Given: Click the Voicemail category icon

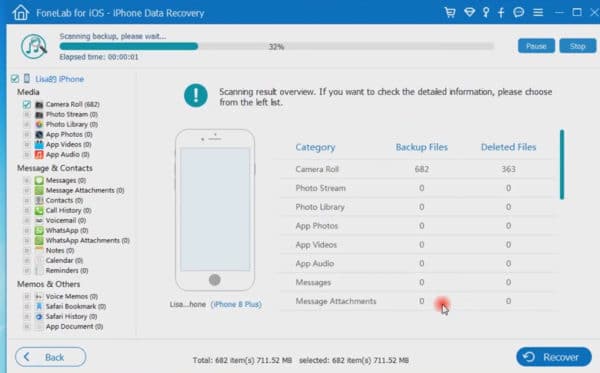Looking at the screenshot, I should [39, 220].
